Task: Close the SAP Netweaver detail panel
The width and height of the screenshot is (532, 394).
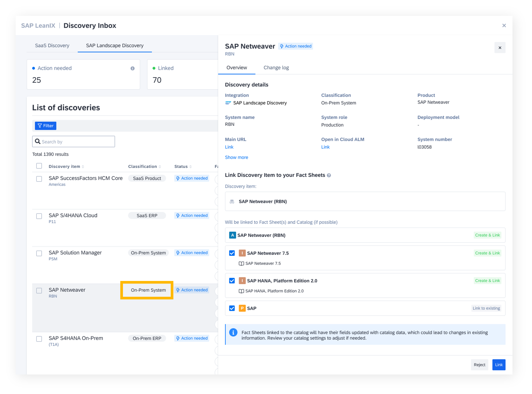Action: click(x=500, y=48)
